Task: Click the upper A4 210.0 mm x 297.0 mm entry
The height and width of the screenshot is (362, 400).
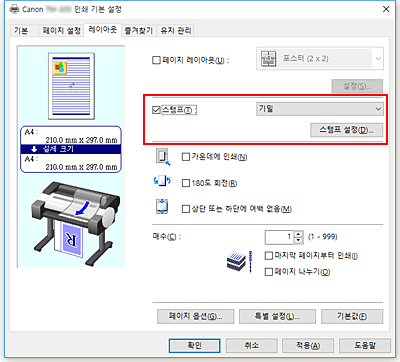Action: click(x=71, y=136)
